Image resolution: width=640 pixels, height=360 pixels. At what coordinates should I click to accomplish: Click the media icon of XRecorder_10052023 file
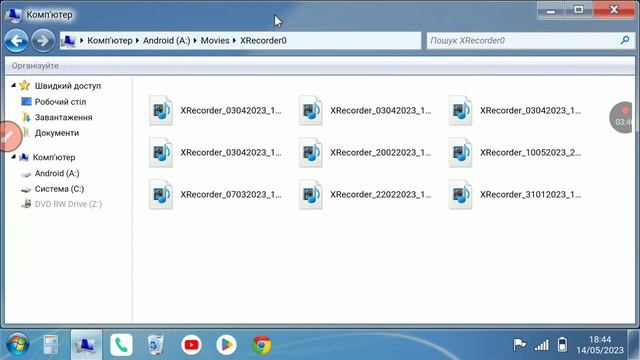point(460,152)
